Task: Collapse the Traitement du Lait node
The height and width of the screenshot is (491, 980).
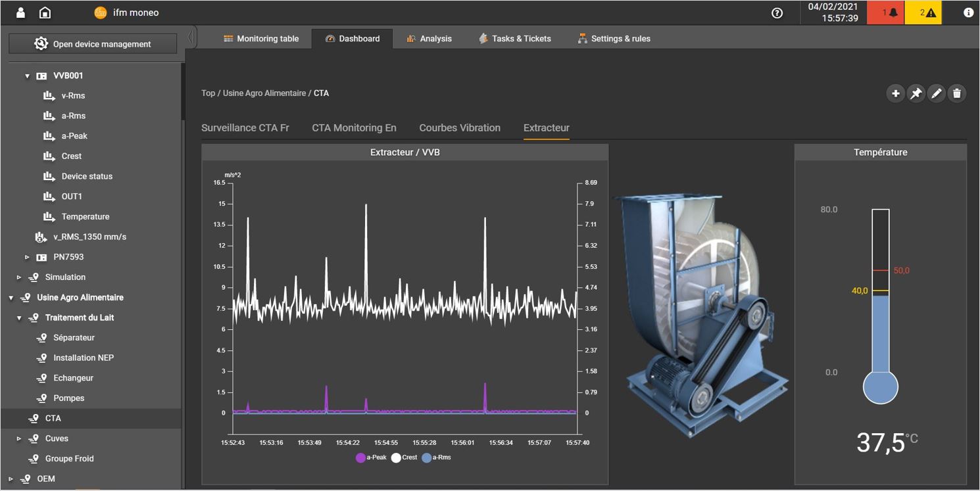Action: (19, 317)
